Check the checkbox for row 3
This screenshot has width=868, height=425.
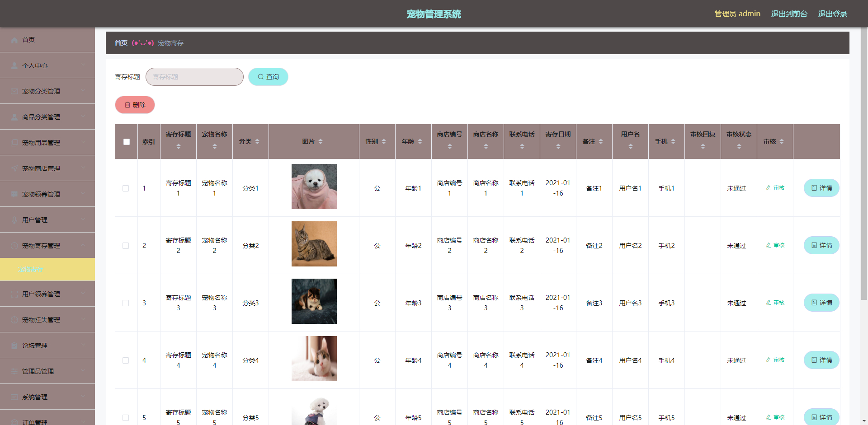pos(126,303)
